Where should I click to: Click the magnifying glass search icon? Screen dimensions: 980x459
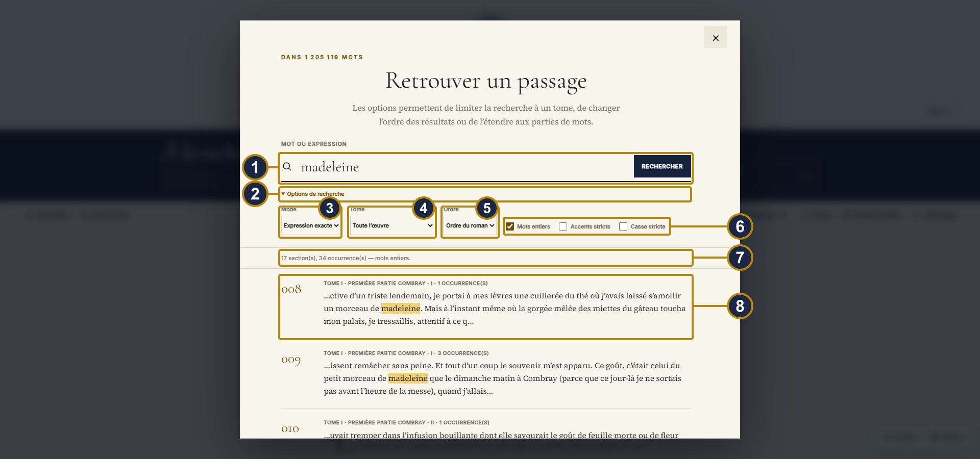pyautogui.click(x=287, y=166)
